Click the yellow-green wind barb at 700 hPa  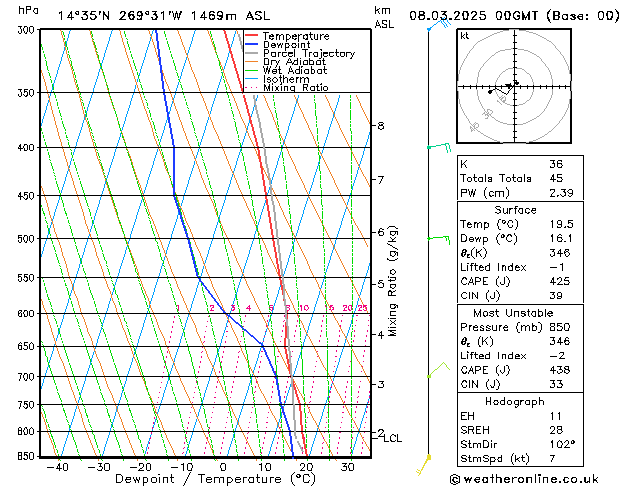coord(436,371)
